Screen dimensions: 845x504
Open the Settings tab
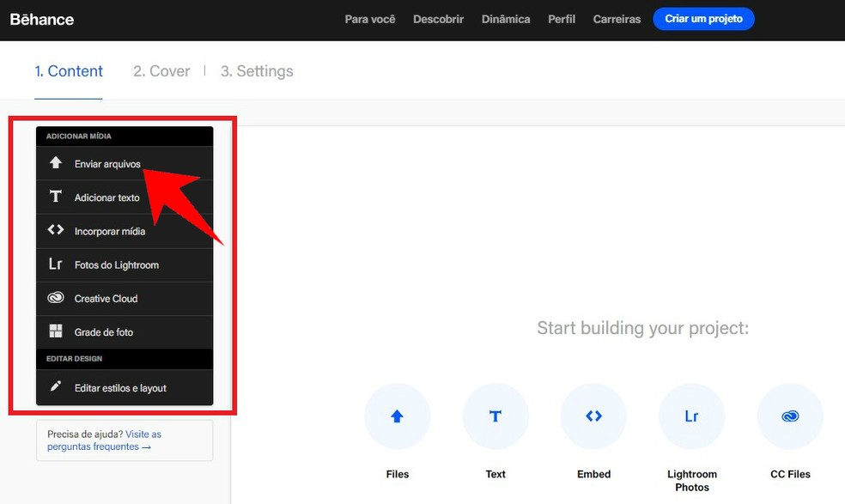(x=257, y=71)
